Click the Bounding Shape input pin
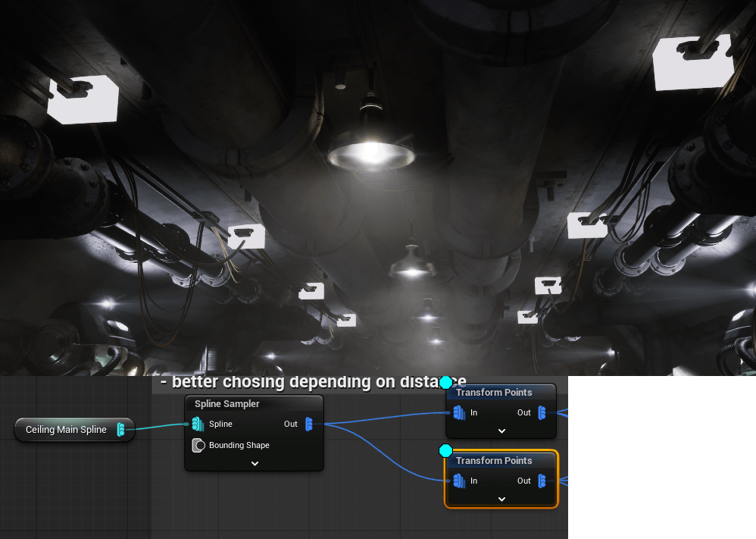 198,445
